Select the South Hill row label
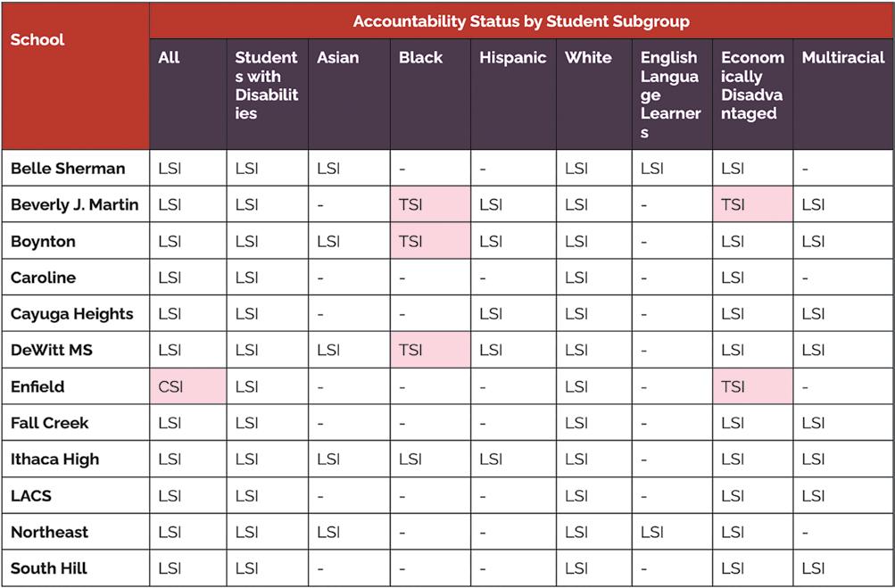The image size is (895, 588). [49, 568]
